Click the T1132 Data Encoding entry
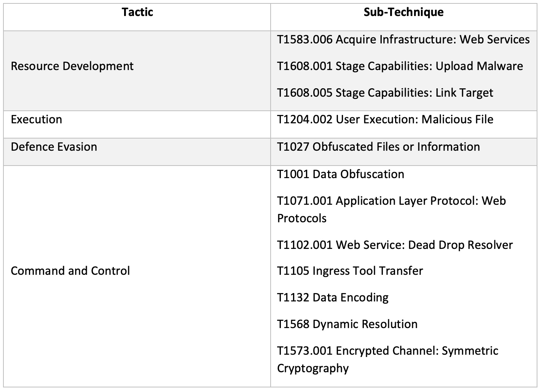The image size is (542, 392). pyautogui.click(x=333, y=298)
